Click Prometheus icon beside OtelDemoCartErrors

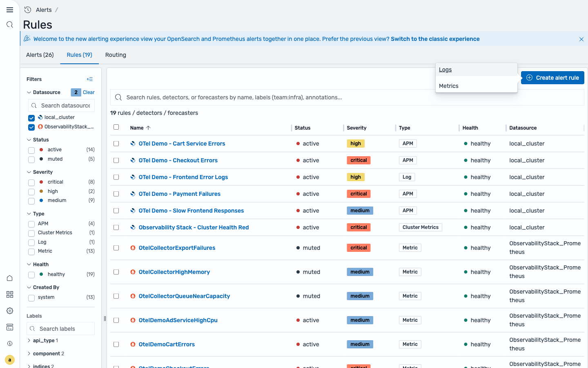click(133, 344)
